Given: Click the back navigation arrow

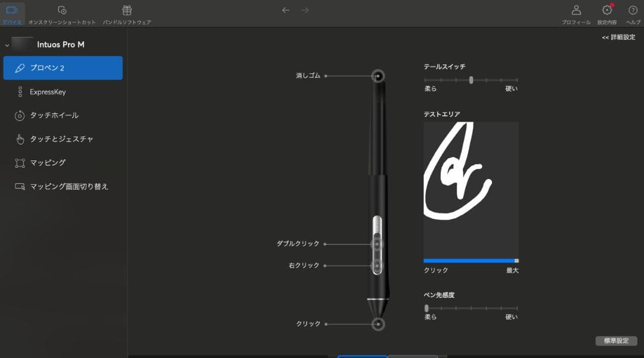Looking at the screenshot, I should pos(286,11).
